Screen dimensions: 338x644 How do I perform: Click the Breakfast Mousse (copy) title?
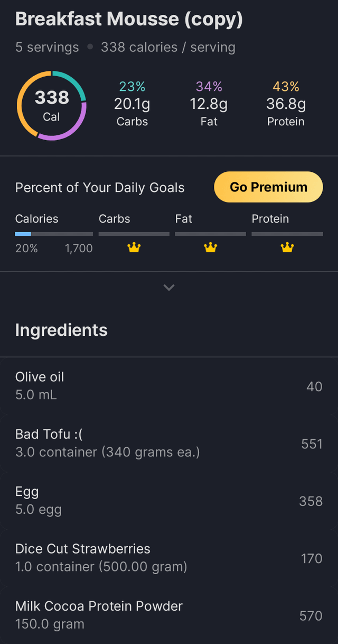click(x=129, y=20)
